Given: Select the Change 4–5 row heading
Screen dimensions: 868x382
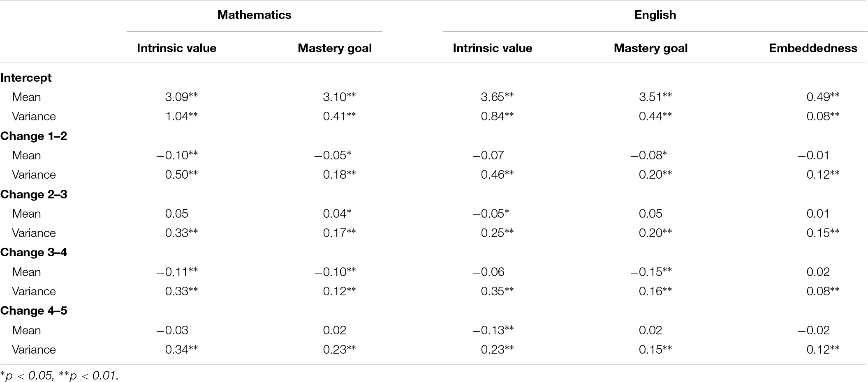Looking at the screenshot, I should pyautogui.click(x=33, y=311).
